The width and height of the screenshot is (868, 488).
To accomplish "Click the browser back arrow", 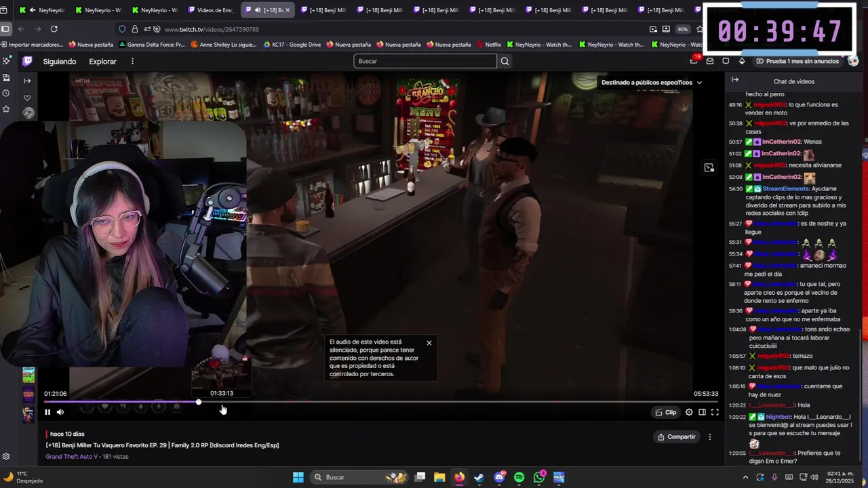I will (22, 29).
